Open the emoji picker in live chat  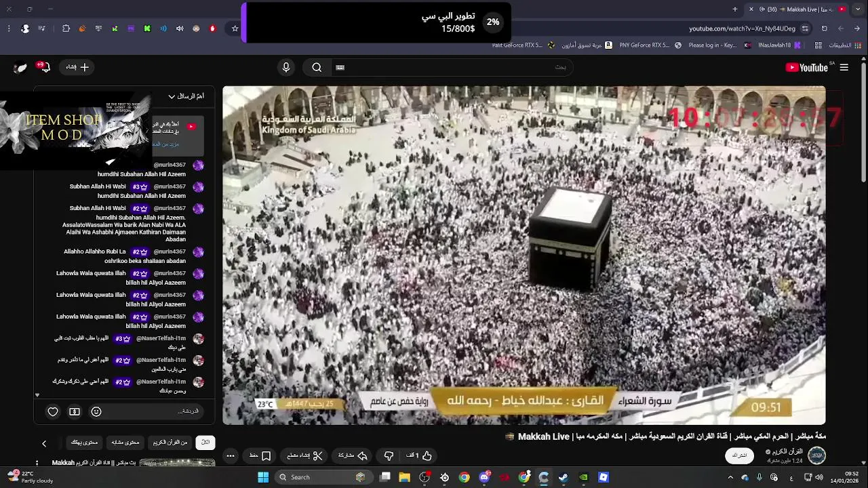tap(96, 411)
